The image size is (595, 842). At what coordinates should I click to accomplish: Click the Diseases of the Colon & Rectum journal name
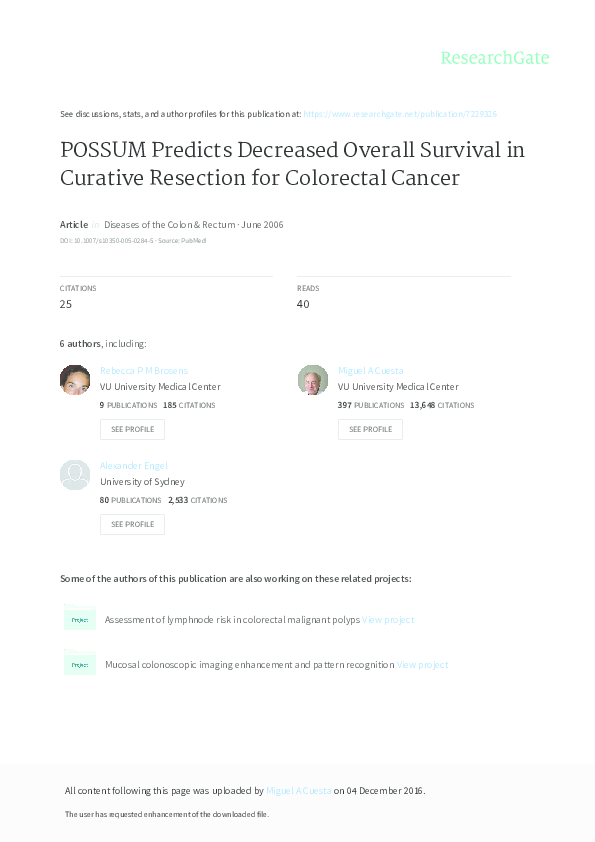(170, 224)
